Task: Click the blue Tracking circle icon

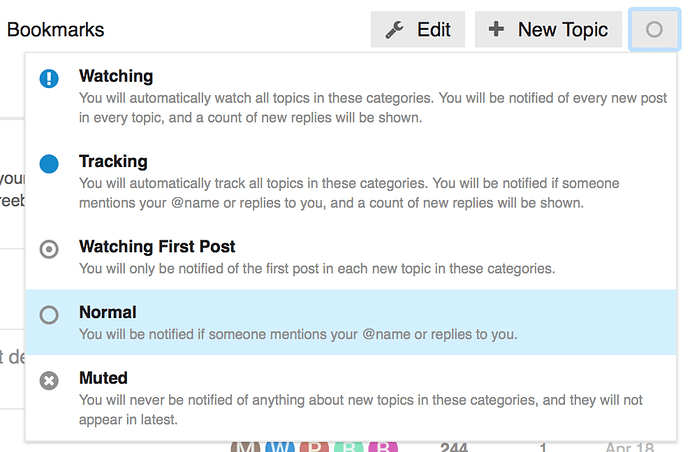Action: pyautogui.click(x=49, y=163)
